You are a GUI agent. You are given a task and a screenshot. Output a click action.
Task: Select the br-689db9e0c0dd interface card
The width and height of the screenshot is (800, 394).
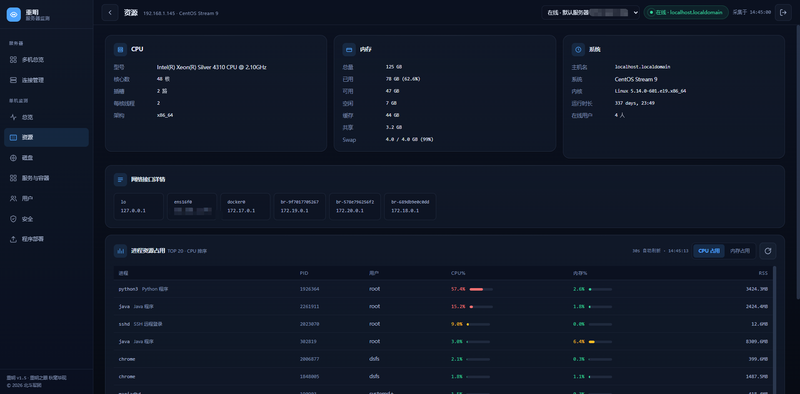pos(410,206)
